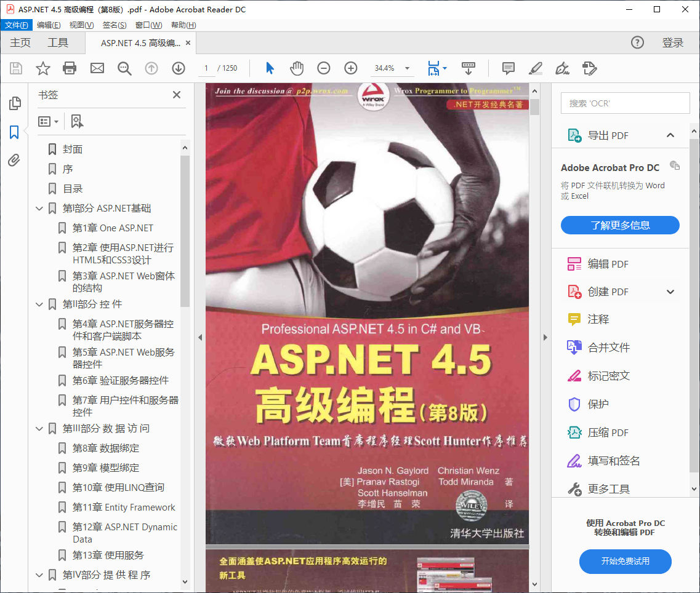Click the Save file icon

(16, 68)
